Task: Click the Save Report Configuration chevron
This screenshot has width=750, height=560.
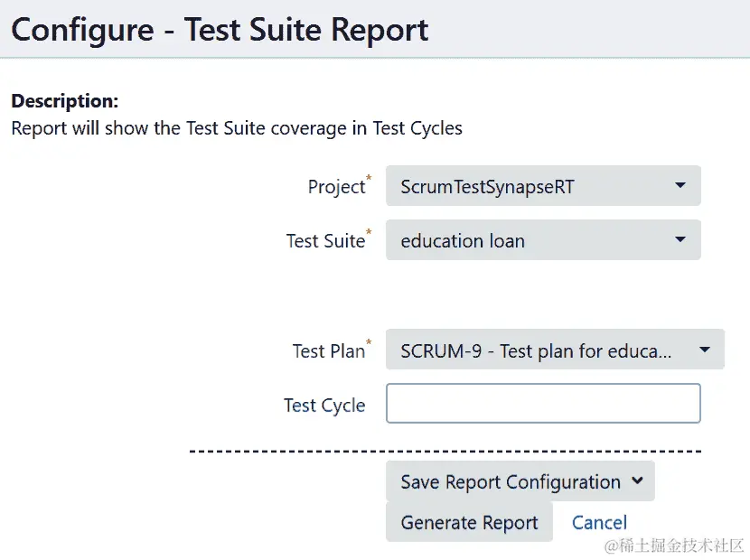Action: [x=637, y=481]
